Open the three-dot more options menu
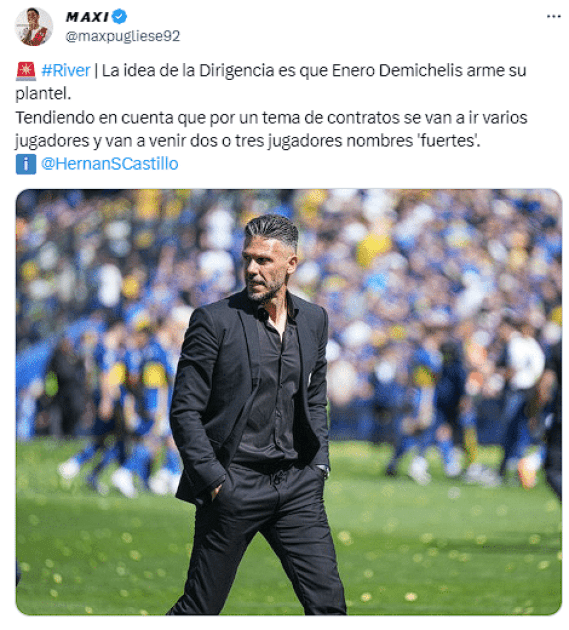This screenshot has height=630, width=569. (x=553, y=16)
